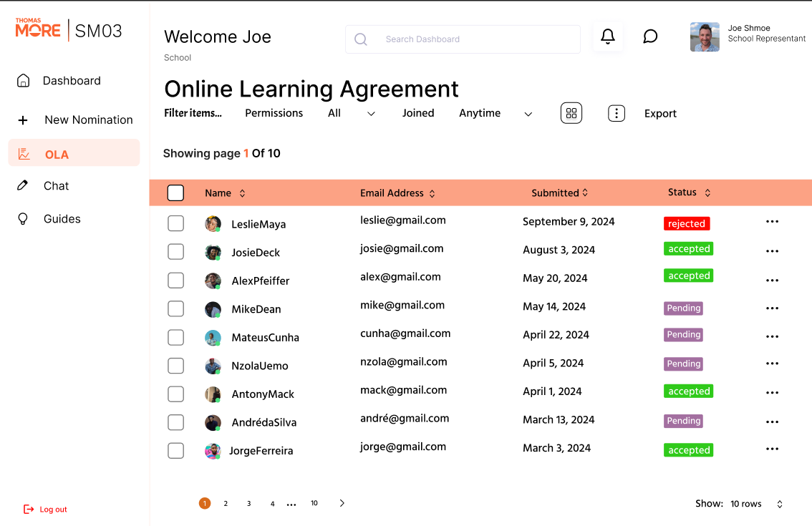Open row actions for LeslieMaya

coord(772,222)
